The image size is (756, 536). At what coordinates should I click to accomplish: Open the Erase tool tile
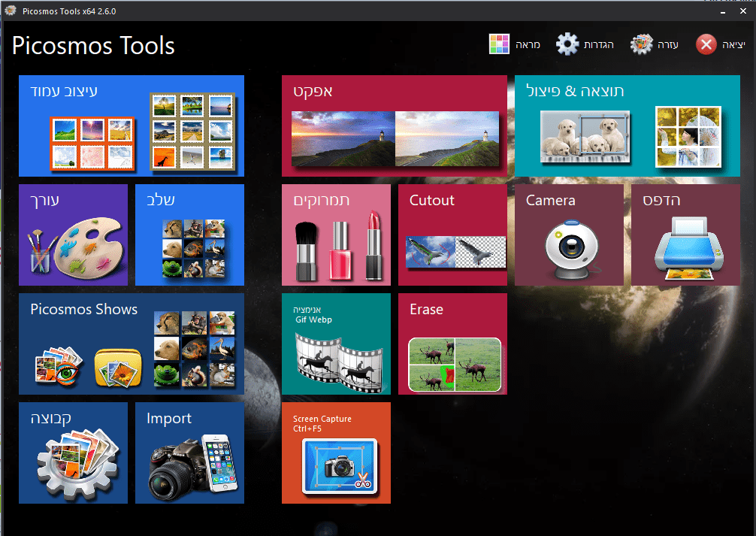452,344
